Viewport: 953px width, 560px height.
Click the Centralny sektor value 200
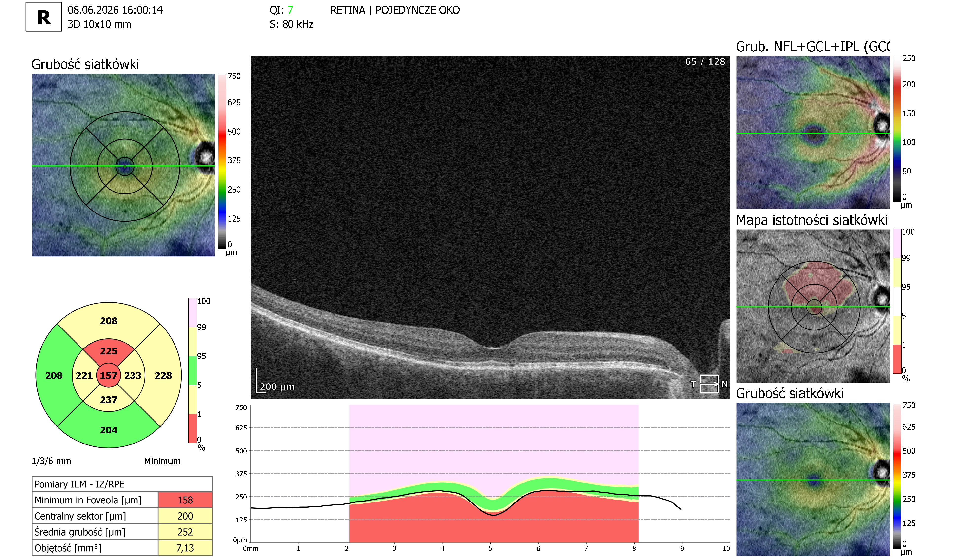(x=185, y=516)
